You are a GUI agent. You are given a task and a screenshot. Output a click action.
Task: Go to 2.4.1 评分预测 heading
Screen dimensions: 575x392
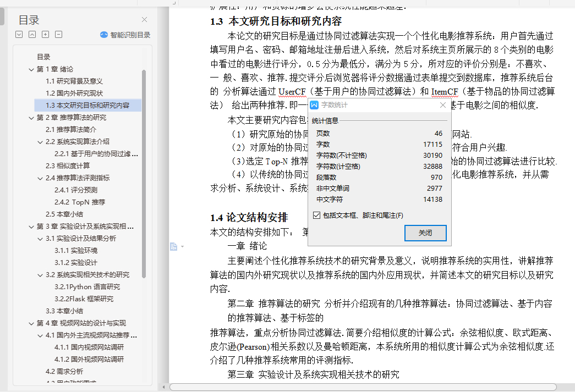76,190
